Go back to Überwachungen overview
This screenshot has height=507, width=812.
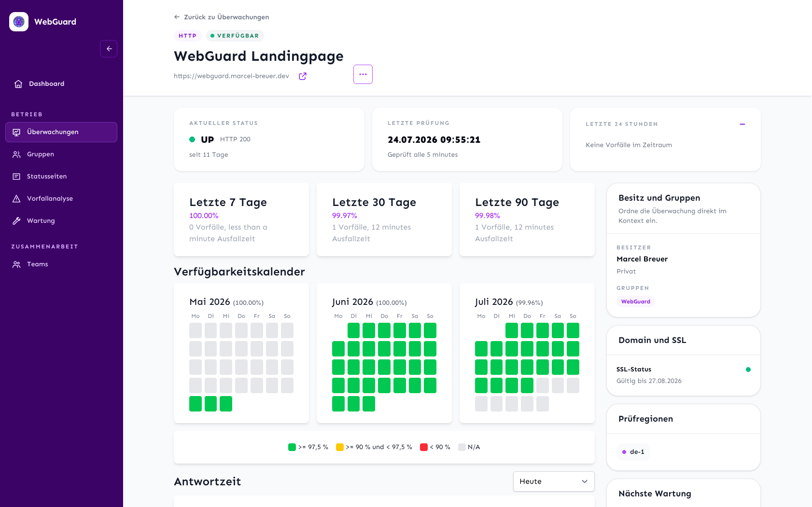click(222, 17)
